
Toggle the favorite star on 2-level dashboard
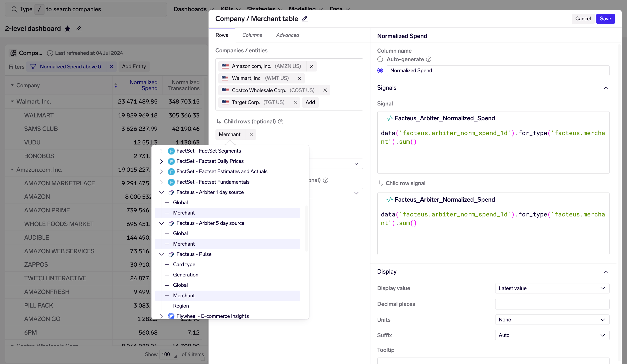pyautogui.click(x=67, y=29)
